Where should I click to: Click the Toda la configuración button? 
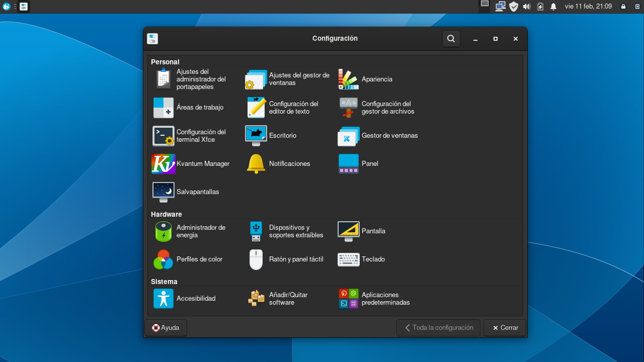tap(438, 328)
